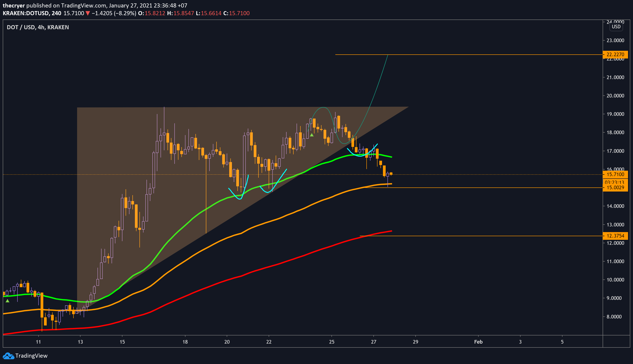This screenshot has height=364, width=633.
Task: Click the green triangle marker at the lower left
Action: tap(7, 301)
